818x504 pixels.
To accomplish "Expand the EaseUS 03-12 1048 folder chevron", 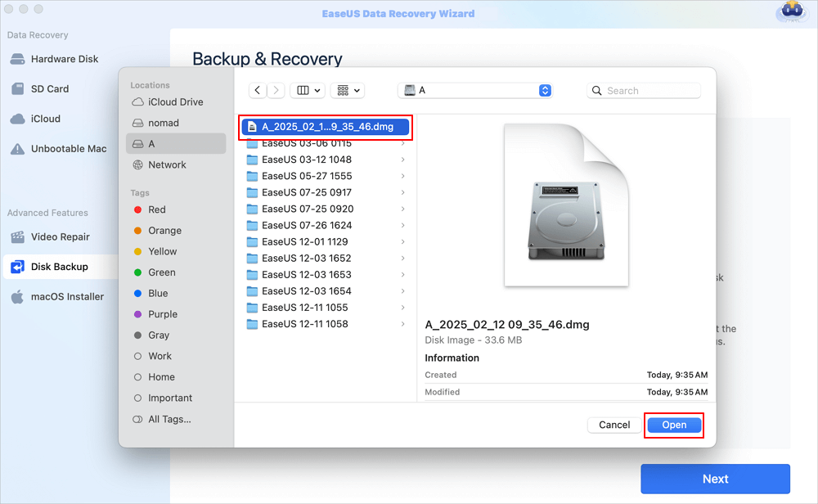I will (402, 160).
